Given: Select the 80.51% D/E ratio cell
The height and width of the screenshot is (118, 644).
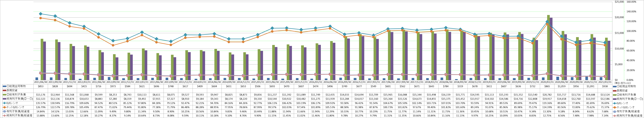Looking at the screenshot, I should pos(113,103).
